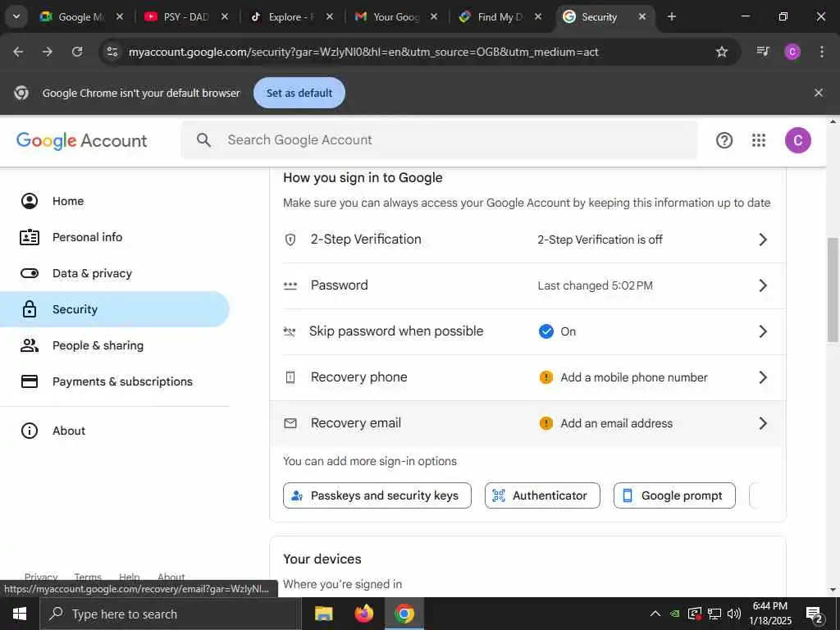Open Chrome three-dot menu

(x=822, y=52)
